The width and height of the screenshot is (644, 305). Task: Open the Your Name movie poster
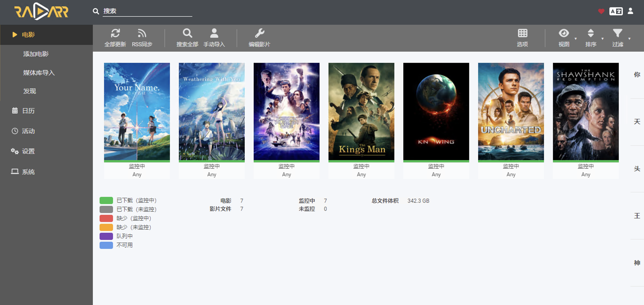pos(137,111)
